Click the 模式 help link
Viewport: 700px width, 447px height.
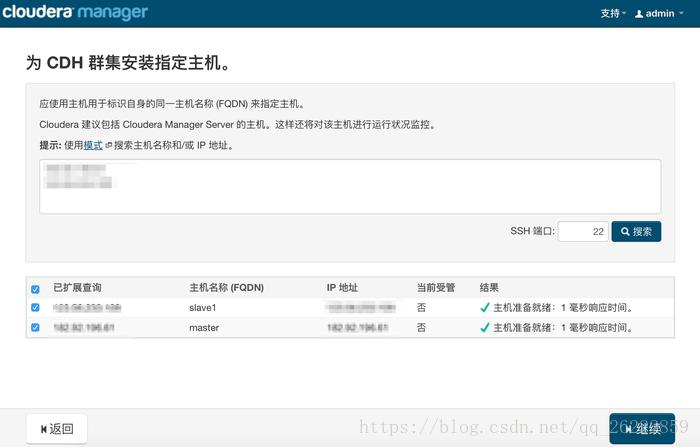point(93,145)
